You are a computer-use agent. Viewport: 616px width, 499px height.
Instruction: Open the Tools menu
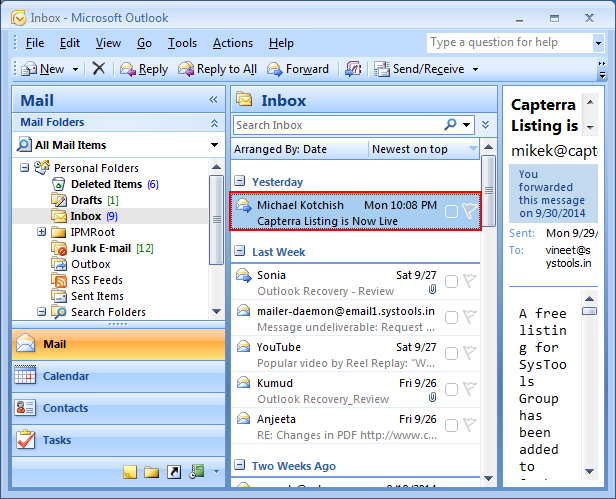182,43
